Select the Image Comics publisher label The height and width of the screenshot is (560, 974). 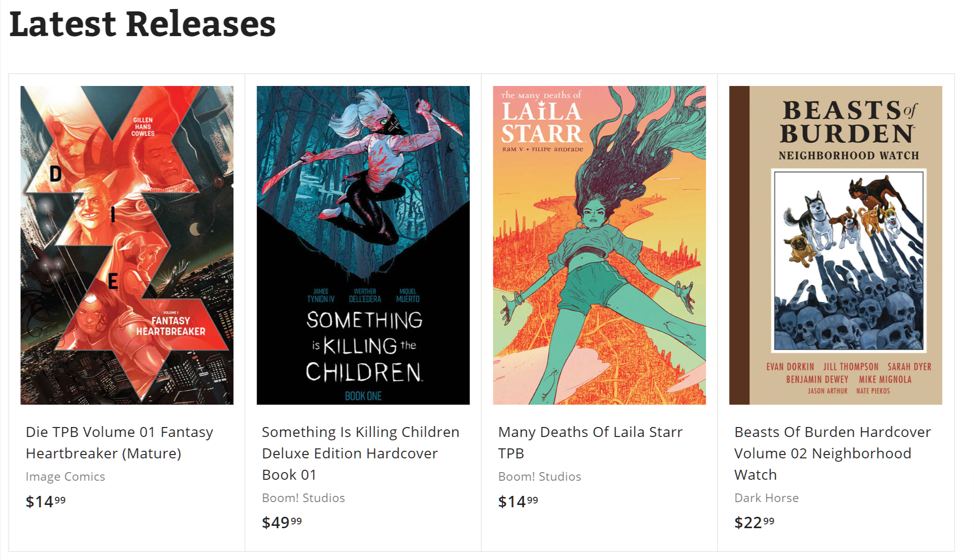pyautogui.click(x=65, y=476)
